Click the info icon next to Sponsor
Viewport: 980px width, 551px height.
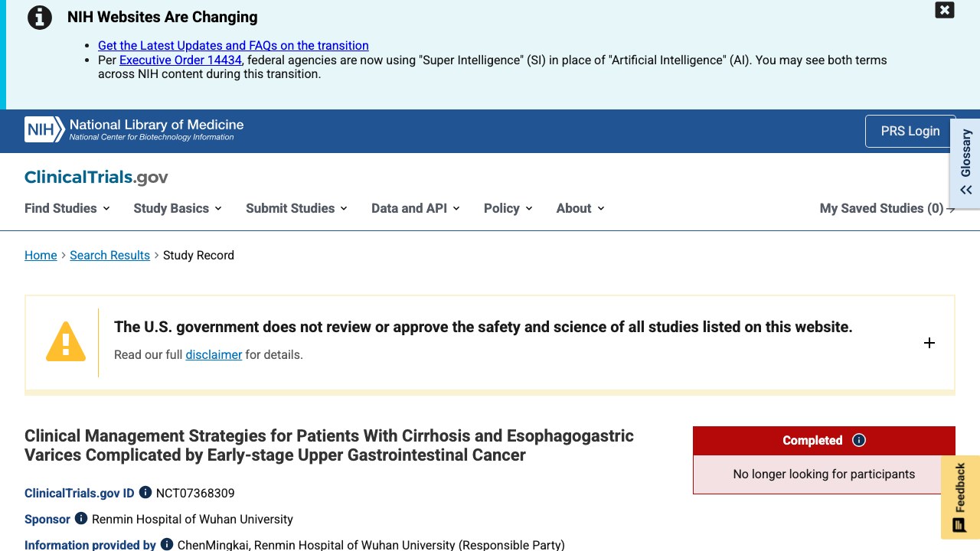80,519
